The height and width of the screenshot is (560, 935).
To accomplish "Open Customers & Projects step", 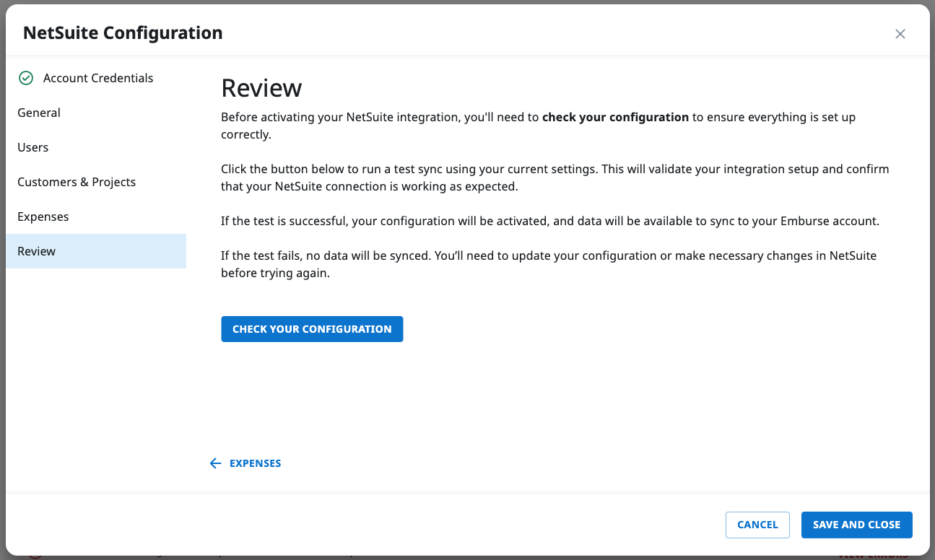I will tap(96, 182).
